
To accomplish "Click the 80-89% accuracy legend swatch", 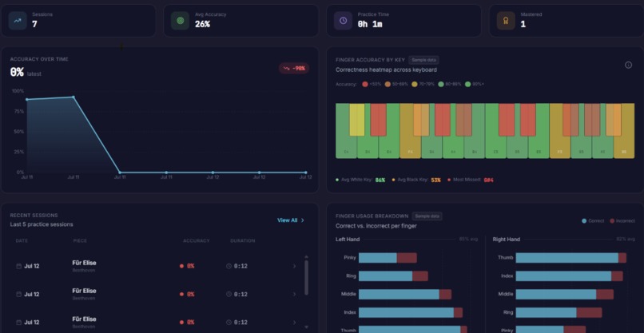I will (441, 84).
